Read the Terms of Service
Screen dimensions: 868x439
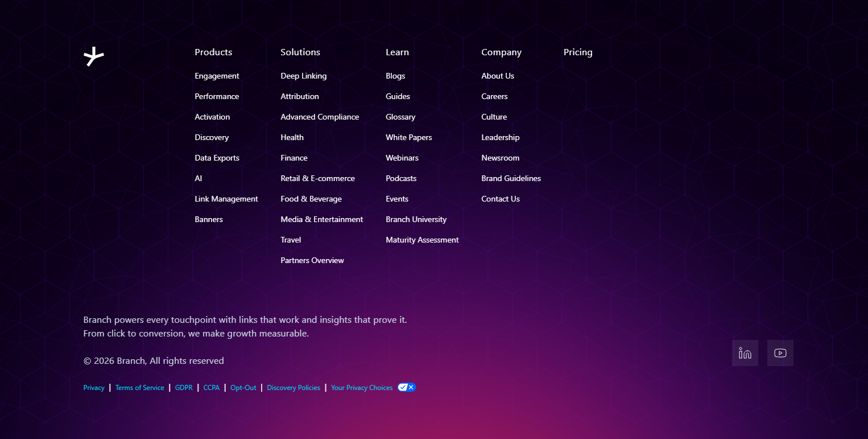tap(139, 387)
